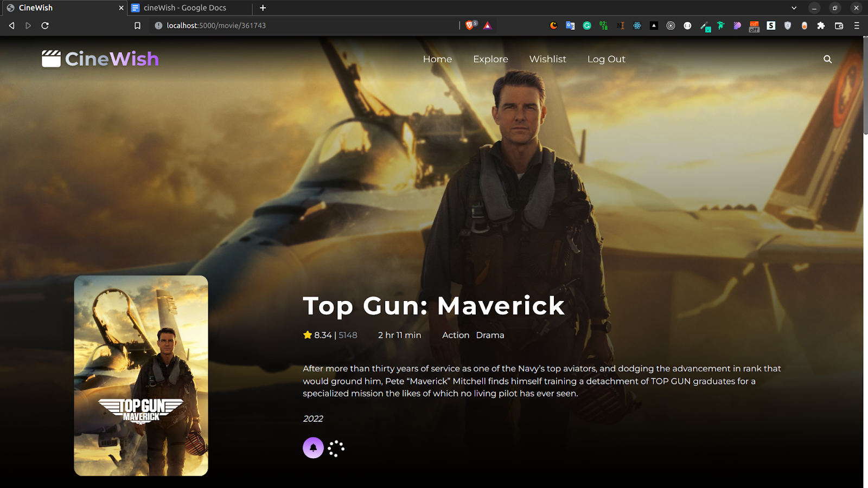Screen dimensions: 868x488
Task: Click the Brave Shields lion icon
Action: click(470, 25)
